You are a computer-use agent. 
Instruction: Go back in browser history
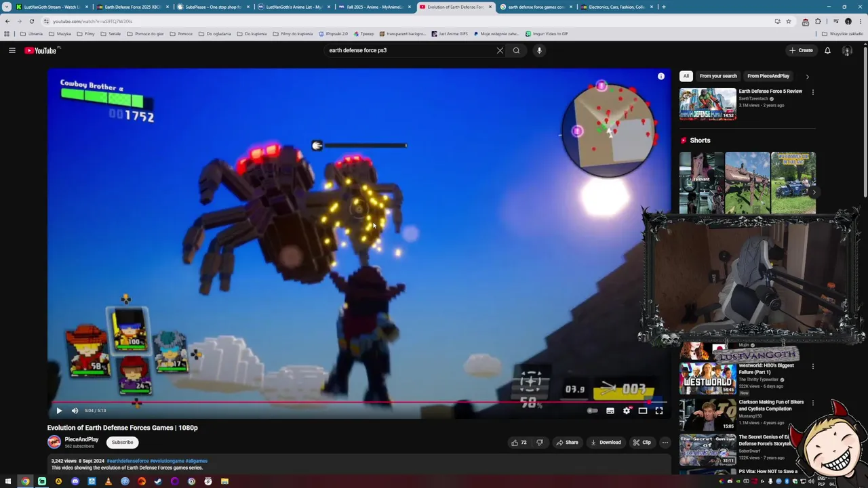7,21
